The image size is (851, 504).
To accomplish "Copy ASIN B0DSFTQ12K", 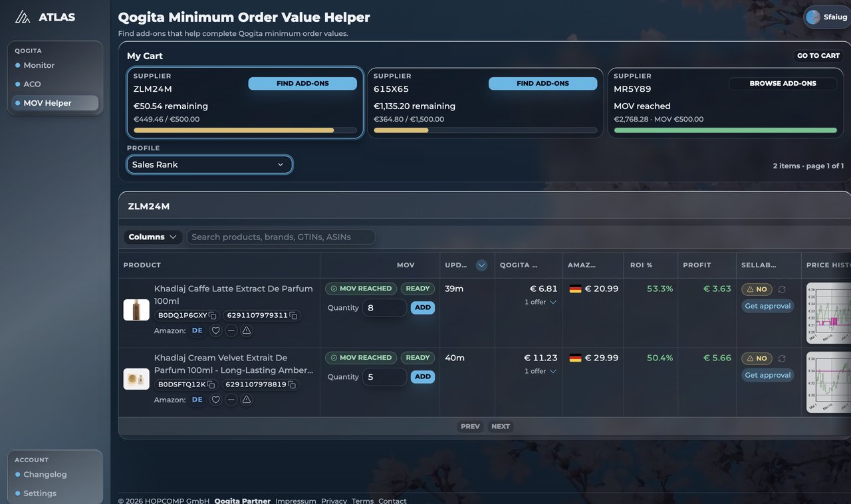I will click(x=211, y=385).
